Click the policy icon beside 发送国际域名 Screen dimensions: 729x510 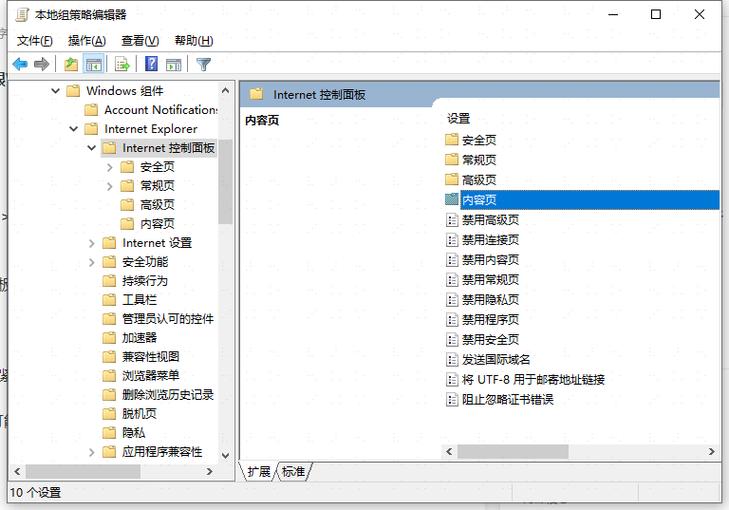(x=452, y=359)
